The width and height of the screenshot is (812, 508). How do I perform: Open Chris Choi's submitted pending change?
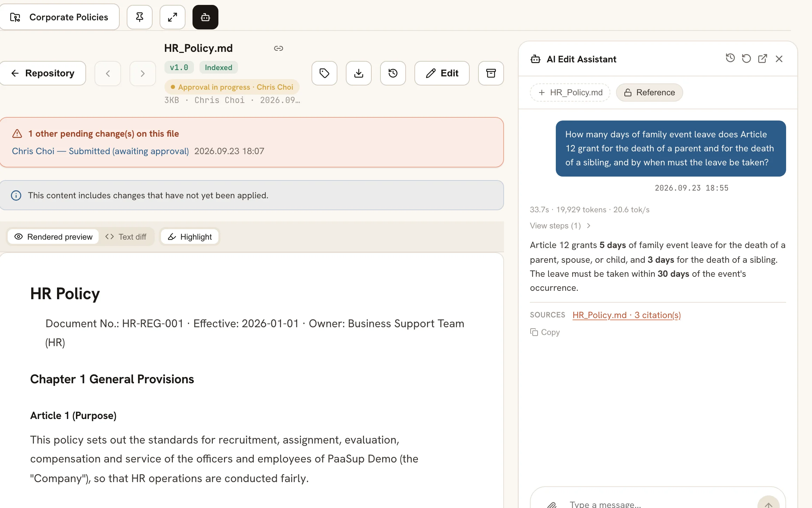tap(100, 151)
